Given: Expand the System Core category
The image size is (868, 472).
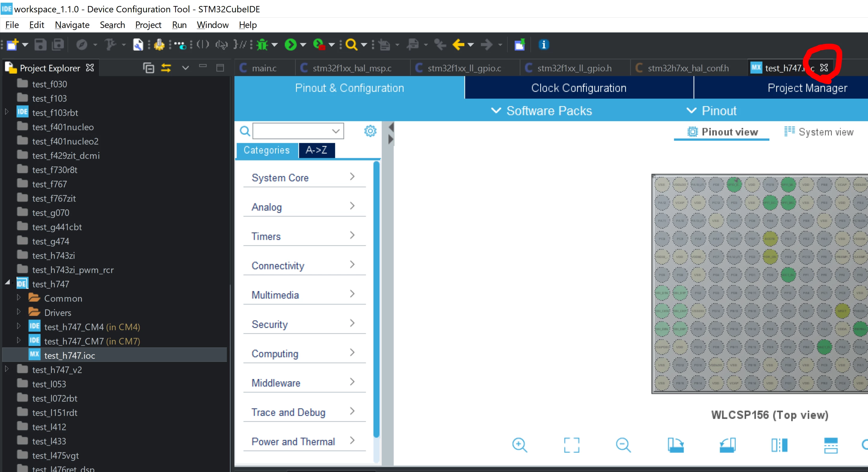Looking at the screenshot, I should coord(304,177).
